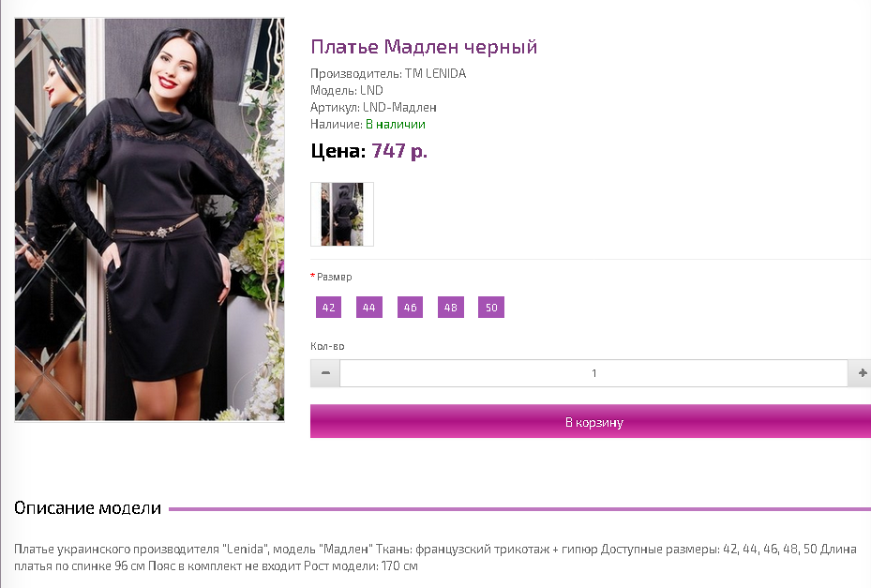
Task: Open the small dress thumbnail image
Action: [x=342, y=214]
